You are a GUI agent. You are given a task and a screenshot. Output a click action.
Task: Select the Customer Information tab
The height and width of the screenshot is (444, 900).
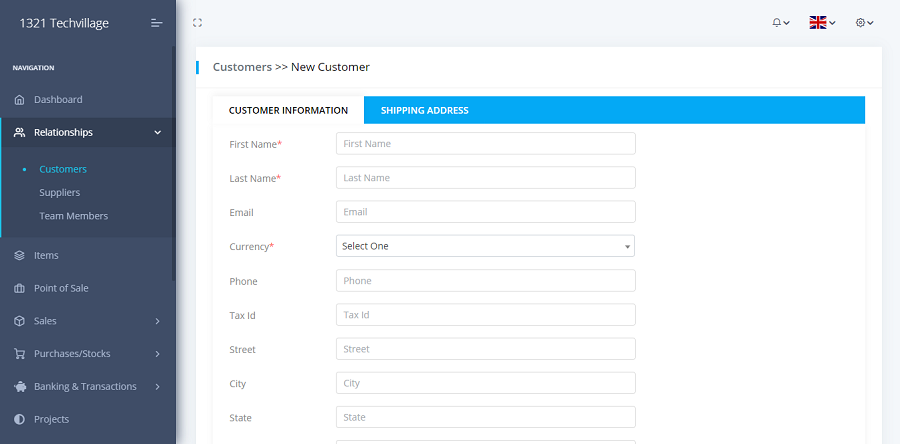[x=288, y=111]
